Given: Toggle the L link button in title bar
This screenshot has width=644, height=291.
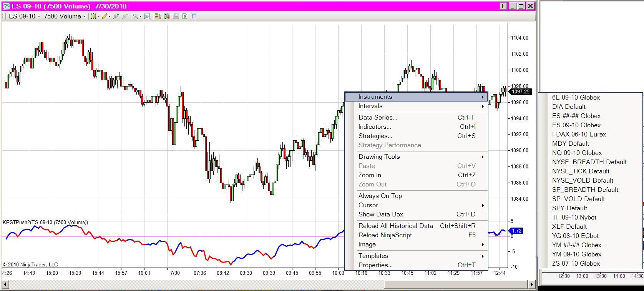Looking at the screenshot, I should coord(503,6).
